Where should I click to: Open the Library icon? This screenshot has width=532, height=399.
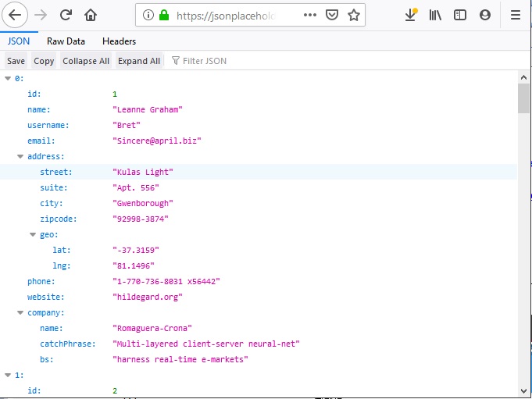pos(435,15)
